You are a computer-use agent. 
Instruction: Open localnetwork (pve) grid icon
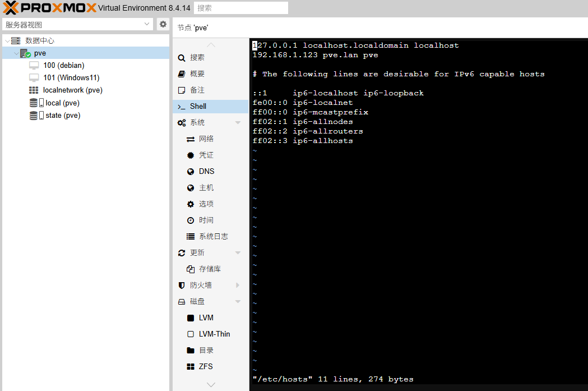[34, 90]
